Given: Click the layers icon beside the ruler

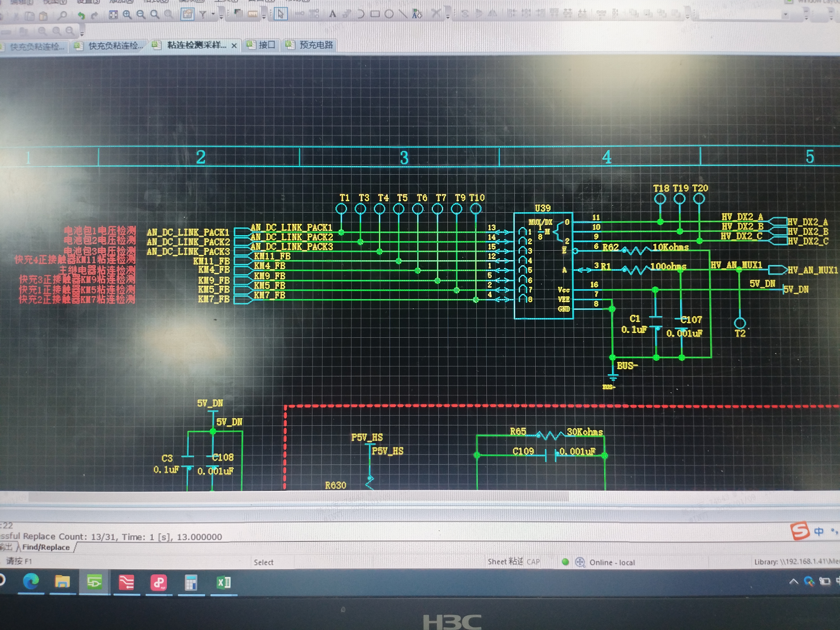Looking at the screenshot, I should [x=238, y=14].
